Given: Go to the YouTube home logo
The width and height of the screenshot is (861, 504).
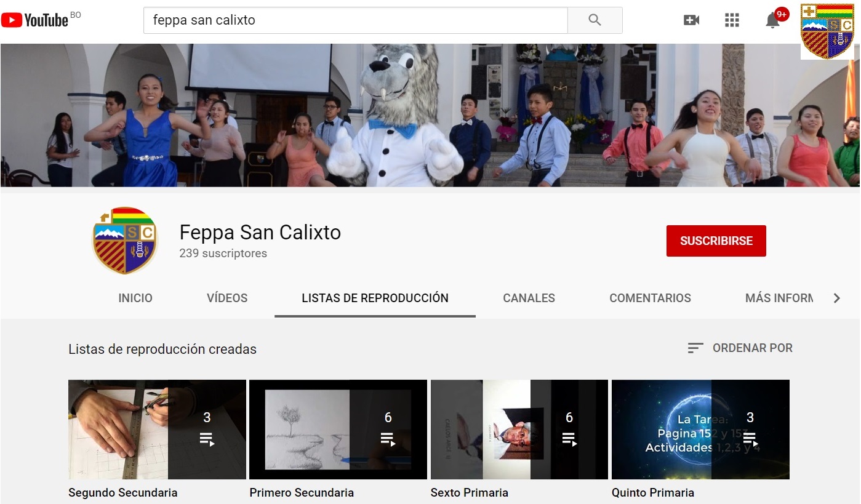Looking at the screenshot, I should (34, 20).
